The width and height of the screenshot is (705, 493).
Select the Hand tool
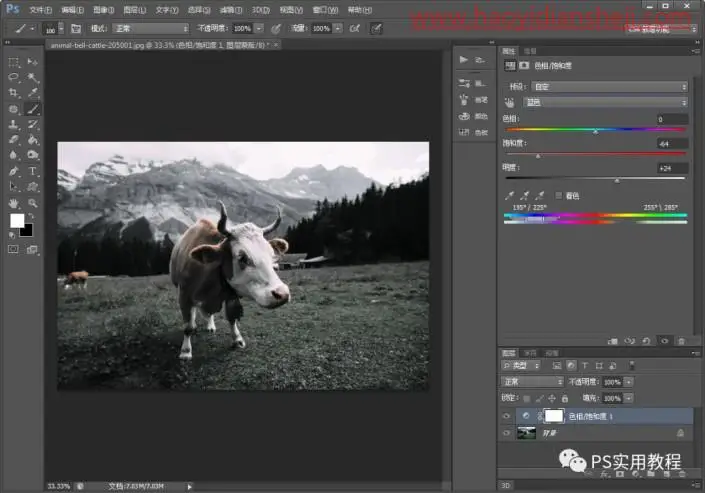(13, 203)
